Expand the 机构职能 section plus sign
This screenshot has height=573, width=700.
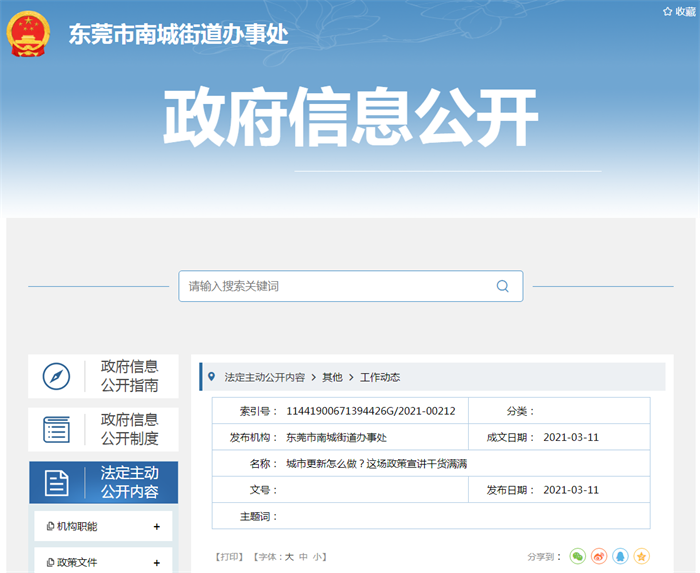pyautogui.click(x=156, y=527)
